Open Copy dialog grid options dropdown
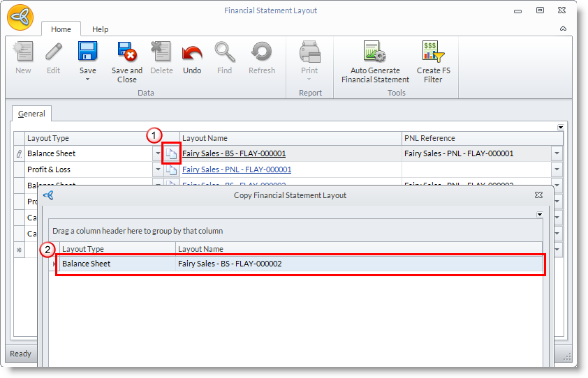This screenshot has width=588, height=378. click(x=540, y=215)
